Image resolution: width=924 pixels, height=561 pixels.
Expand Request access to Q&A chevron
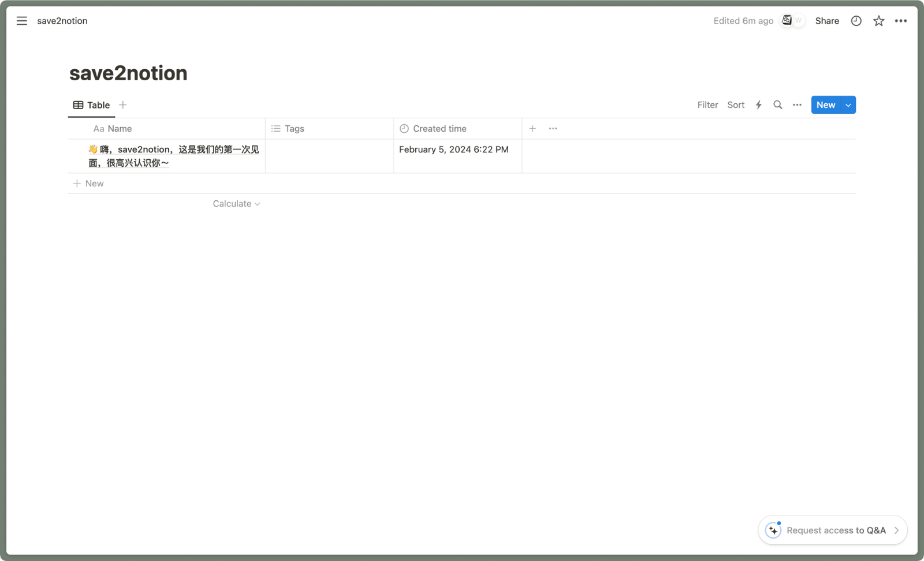[896, 530]
